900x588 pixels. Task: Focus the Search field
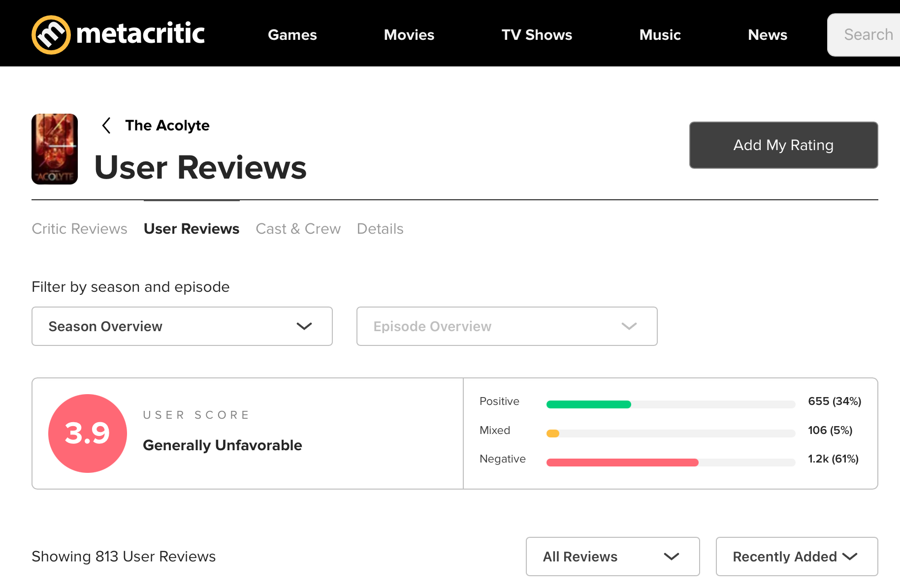(864, 35)
